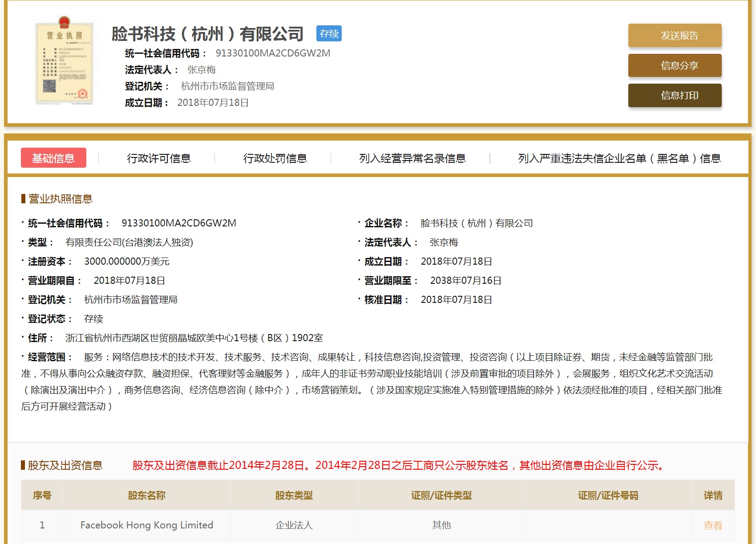The width and height of the screenshot is (756, 544).
Task: Click the 营业执照信息 section heading
Action: 61,199
